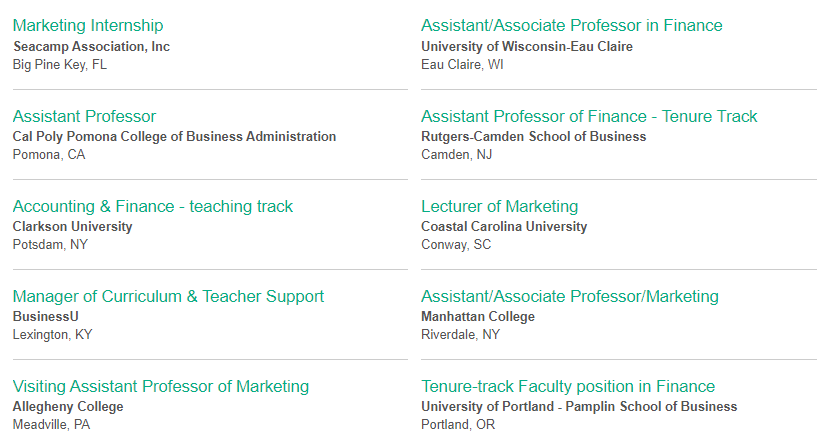View the Assistant/Associate Professor/Marketing listing
This screenshot has height=448, width=828.
click(570, 296)
